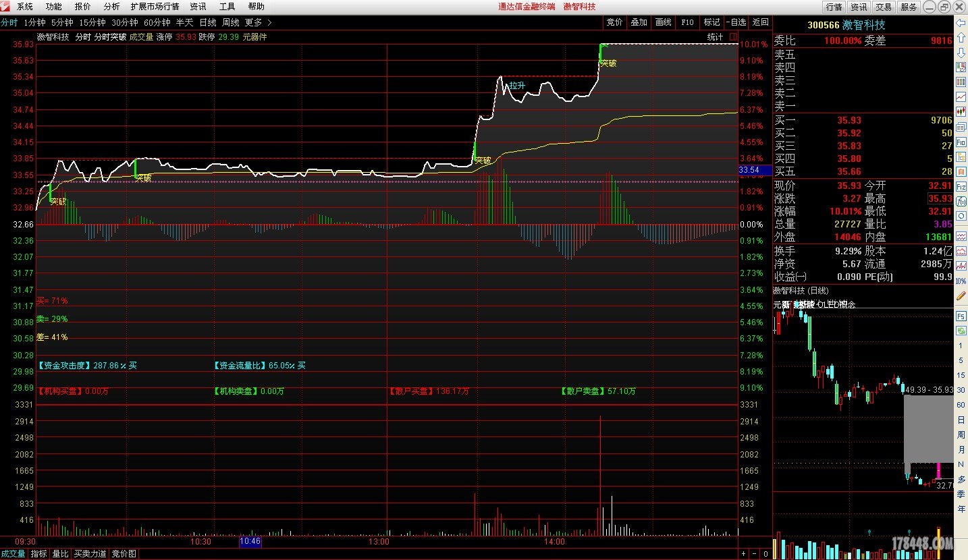Viewport: 968px width, 560px height.
Task: Select 月 monthly period in right sidebar
Action: pos(960,449)
